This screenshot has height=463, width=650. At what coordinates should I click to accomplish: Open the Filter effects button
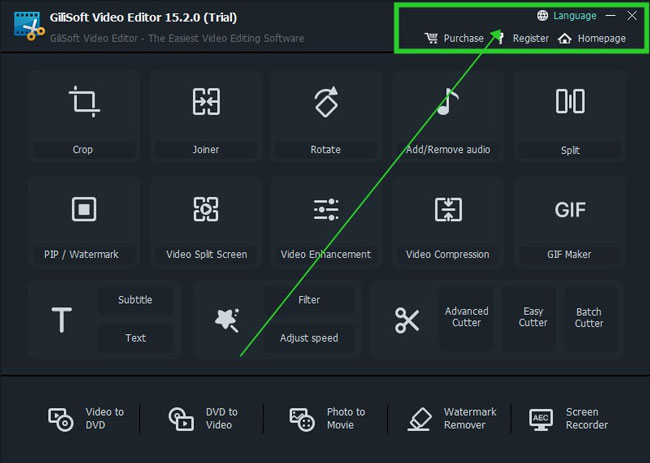click(309, 300)
